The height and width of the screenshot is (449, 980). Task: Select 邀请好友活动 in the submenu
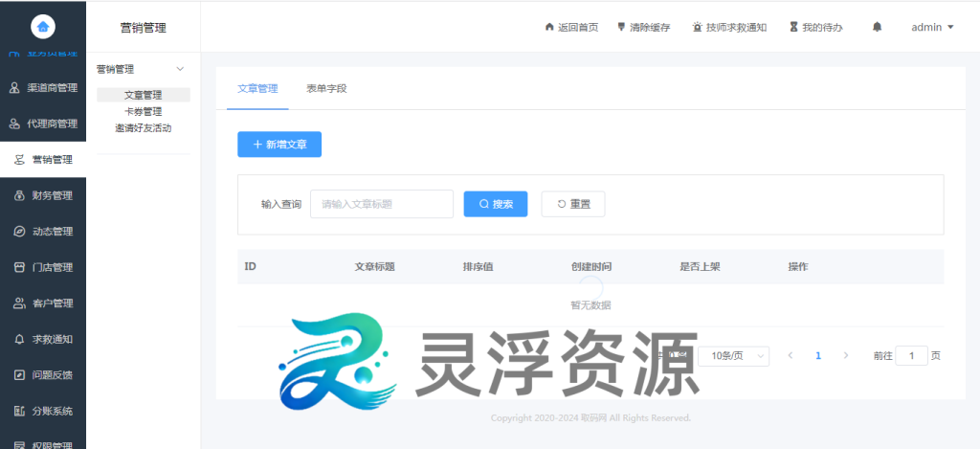(x=144, y=128)
